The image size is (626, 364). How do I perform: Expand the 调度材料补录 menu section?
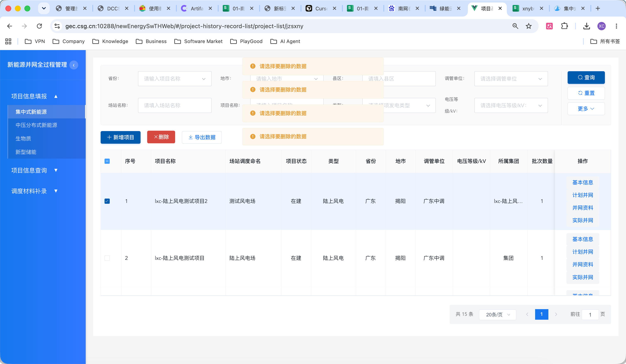coord(34,191)
